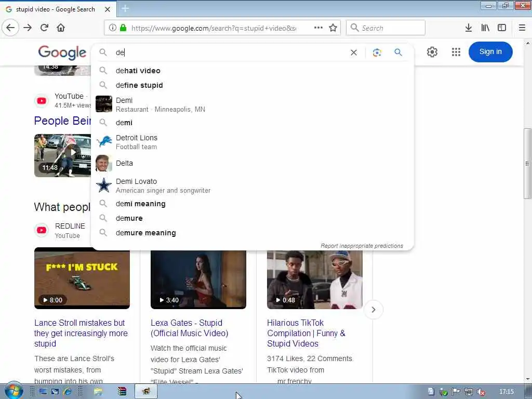The image size is (532, 399).
Task: Click the Action Center flag tray icon
Action: click(456, 392)
